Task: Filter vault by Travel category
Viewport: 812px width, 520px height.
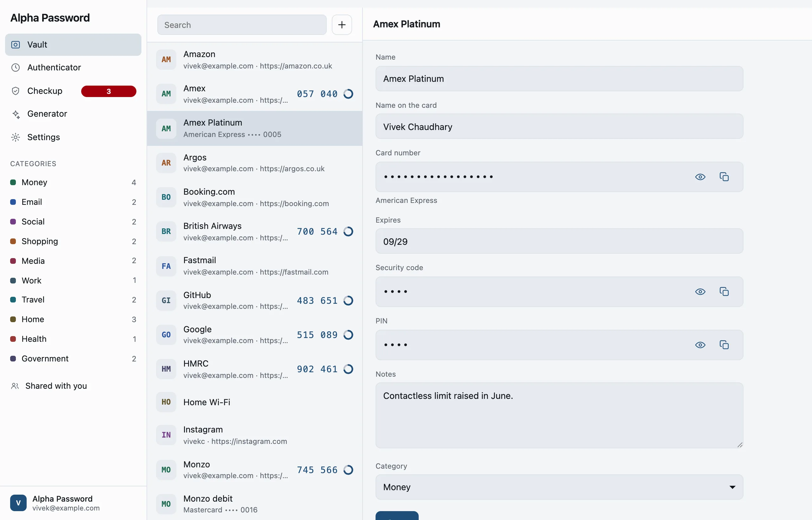Action: tap(73, 300)
